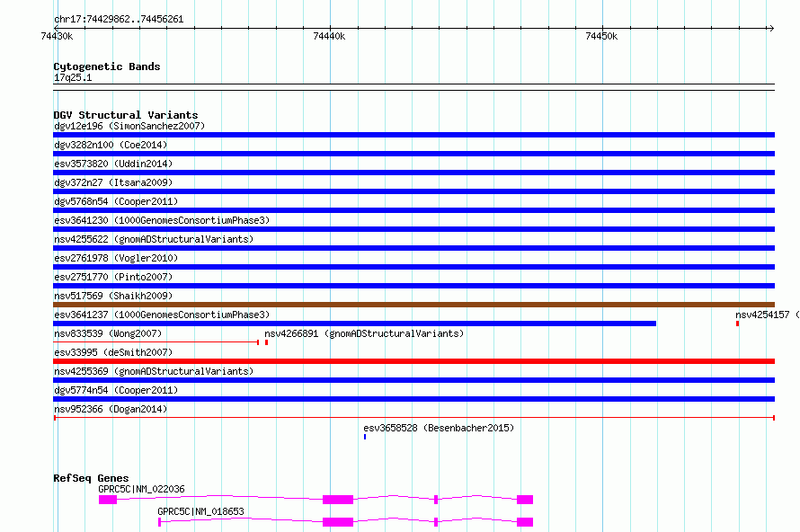Open variant dgv12e196 (SimonSanchez2007) label

coord(129,126)
